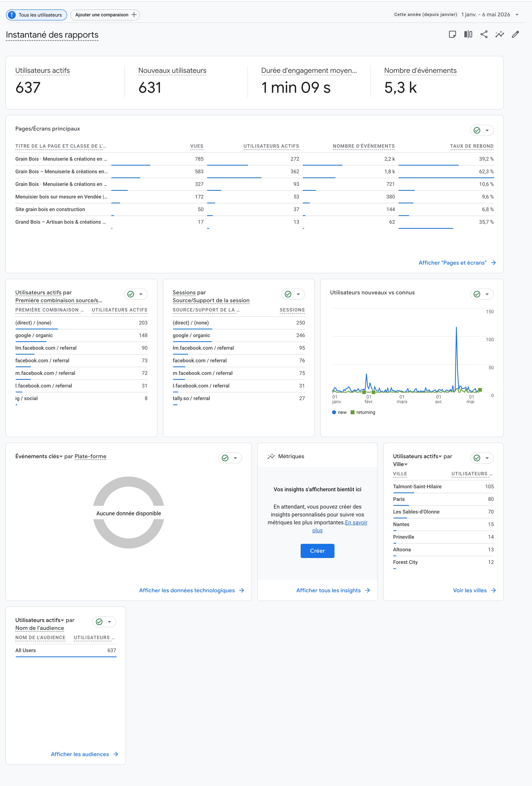Click Talmont-Saint-Hilaire city row
532x786 pixels.
[x=443, y=487]
